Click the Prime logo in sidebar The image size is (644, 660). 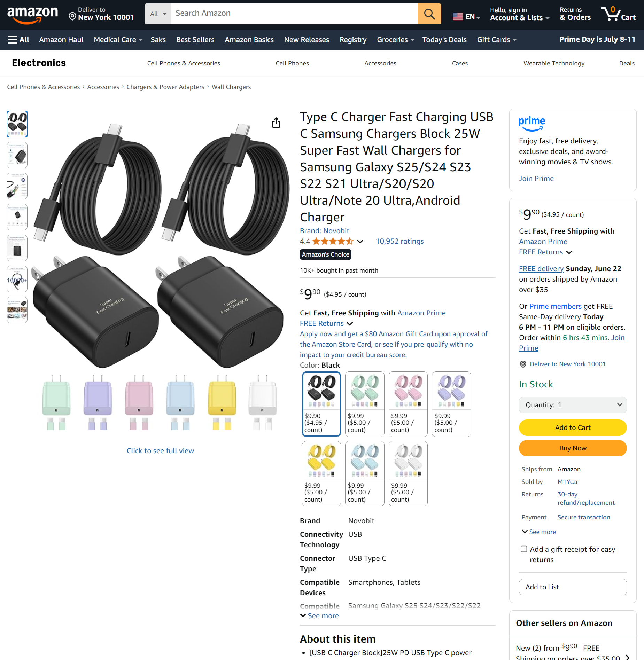click(532, 124)
